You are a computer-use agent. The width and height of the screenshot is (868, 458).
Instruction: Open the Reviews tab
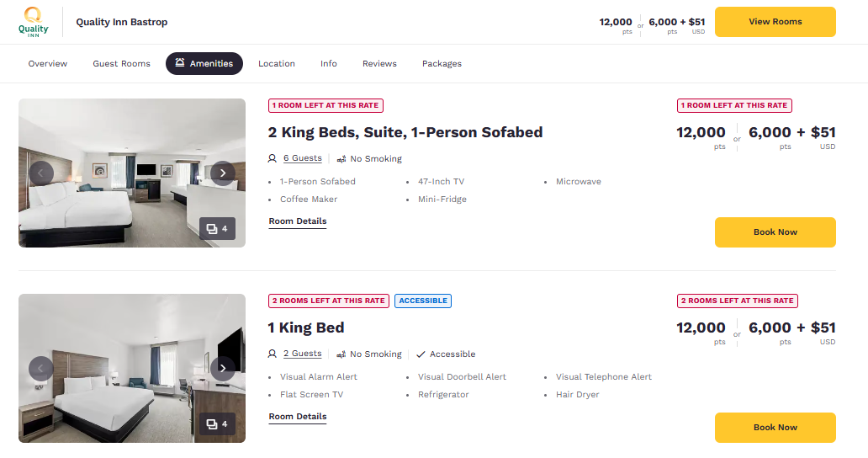[x=380, y=64]
